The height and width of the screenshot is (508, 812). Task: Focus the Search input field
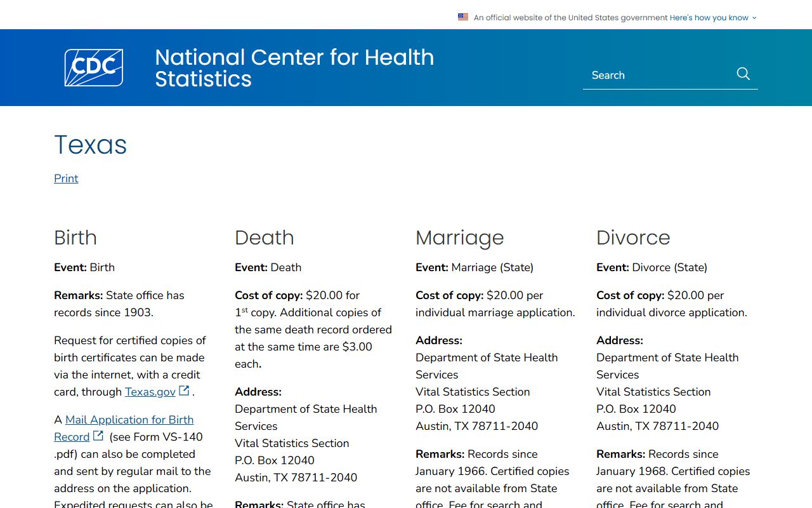[657, 75]
